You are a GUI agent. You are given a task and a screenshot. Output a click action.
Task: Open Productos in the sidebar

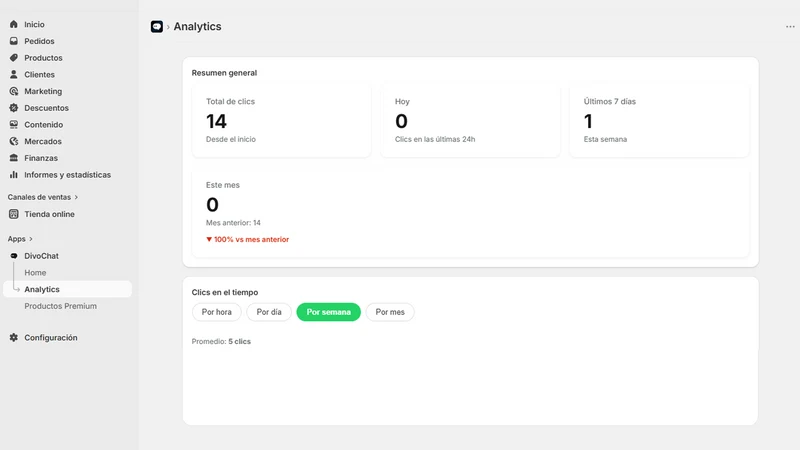(x=43, y=58)
